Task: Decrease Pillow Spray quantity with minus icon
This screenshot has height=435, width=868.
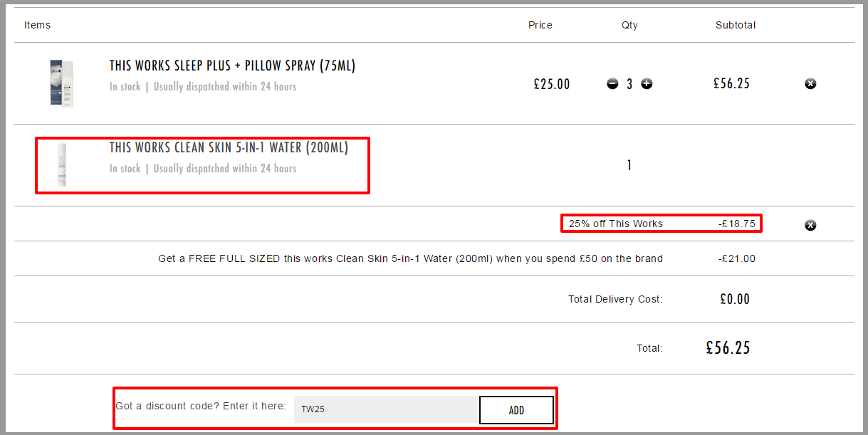Action: [612, 83]
